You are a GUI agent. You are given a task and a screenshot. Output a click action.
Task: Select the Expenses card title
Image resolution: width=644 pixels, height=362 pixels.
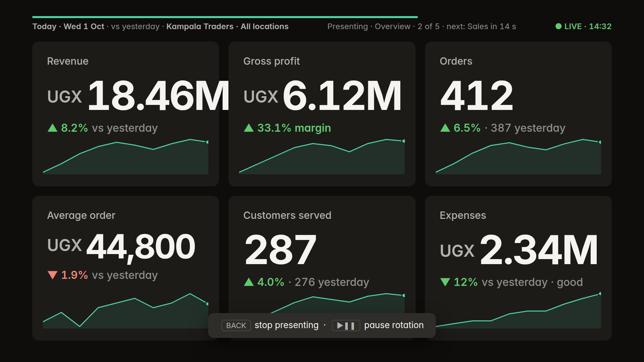[x=463, y=215]
